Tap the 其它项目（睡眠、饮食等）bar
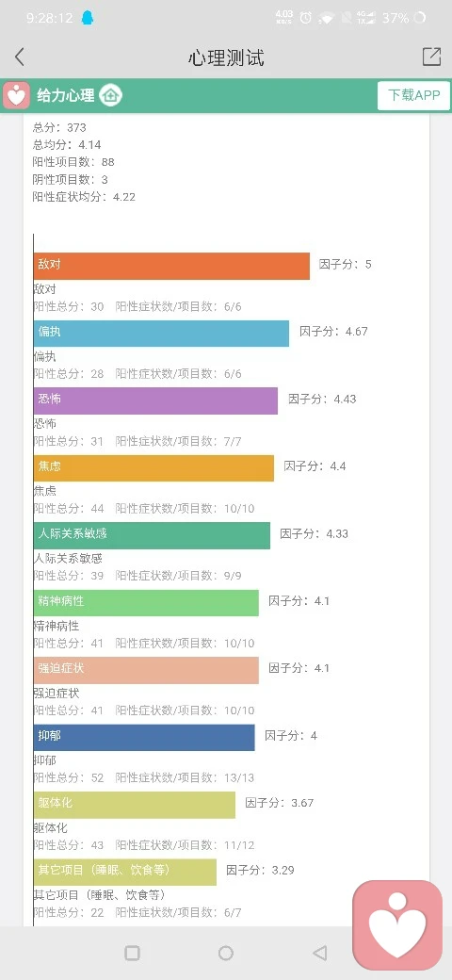The image size is (452, 980). coord(125,872)
